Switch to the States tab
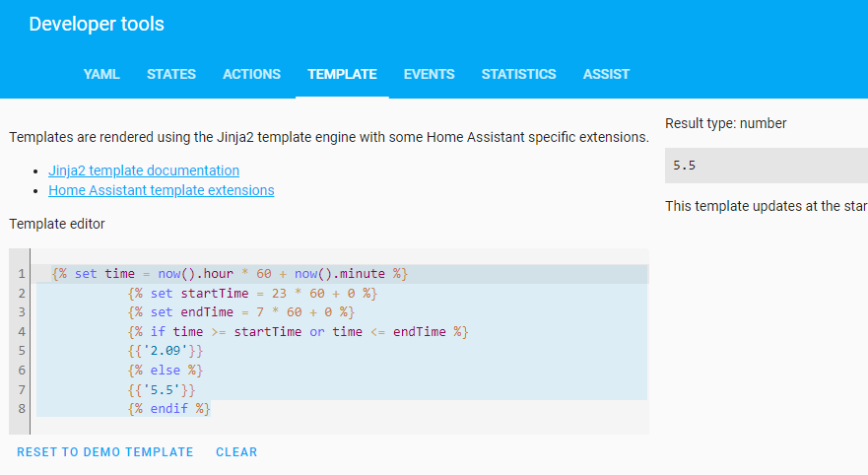This screenshot has width=868, height=475. click(x=171, y=74)
